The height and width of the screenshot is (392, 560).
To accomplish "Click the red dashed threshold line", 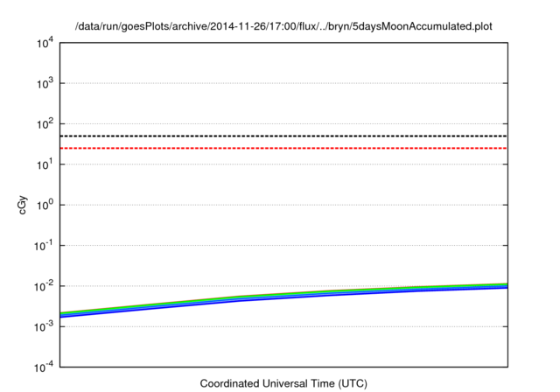I will pyautogui.click(x=283, y=148).
